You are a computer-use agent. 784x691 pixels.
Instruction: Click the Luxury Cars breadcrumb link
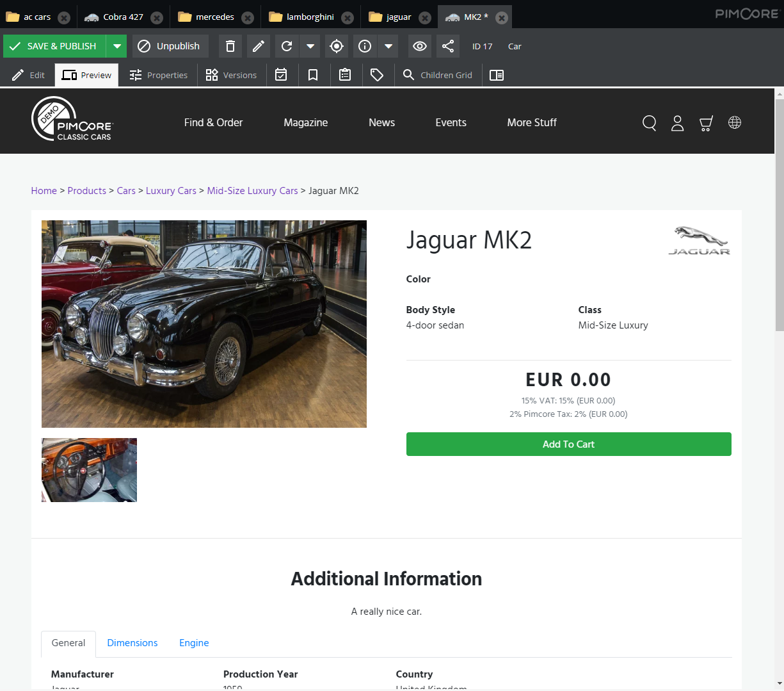[171, 191]
